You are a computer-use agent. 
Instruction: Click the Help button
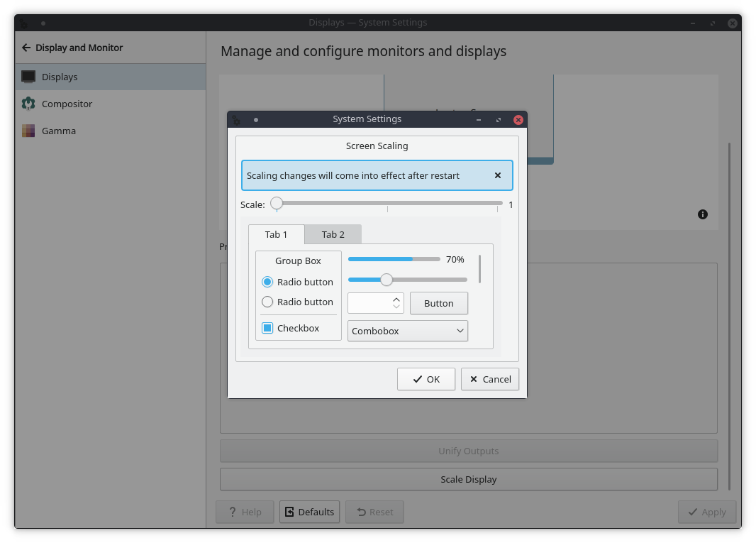tap(245, 512)
